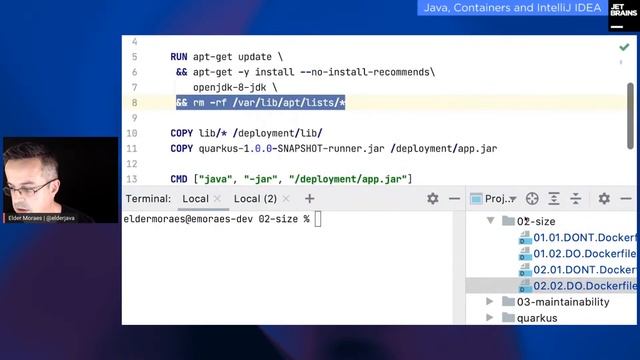
Task: Expand the quarkus folder
Action: pyautogui.click(x=490, y=318)
